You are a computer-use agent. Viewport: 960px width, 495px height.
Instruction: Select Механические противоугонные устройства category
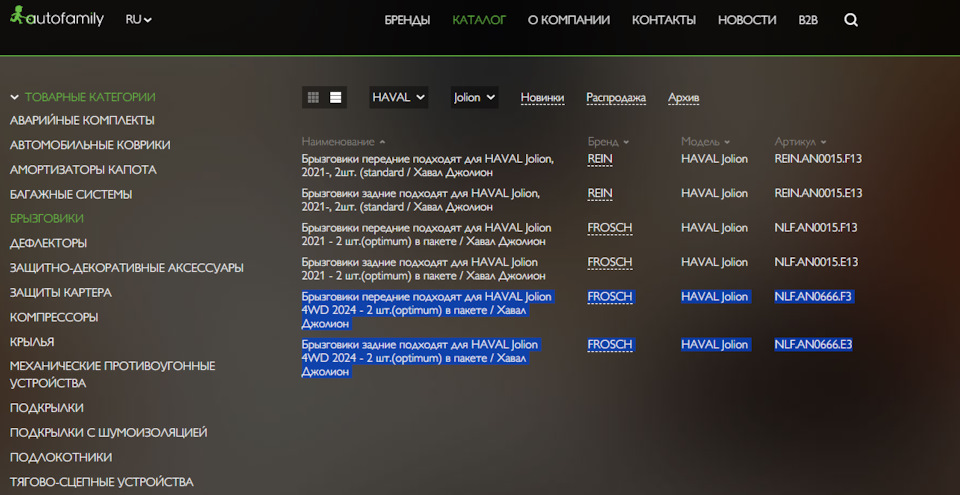click(113, 374)
